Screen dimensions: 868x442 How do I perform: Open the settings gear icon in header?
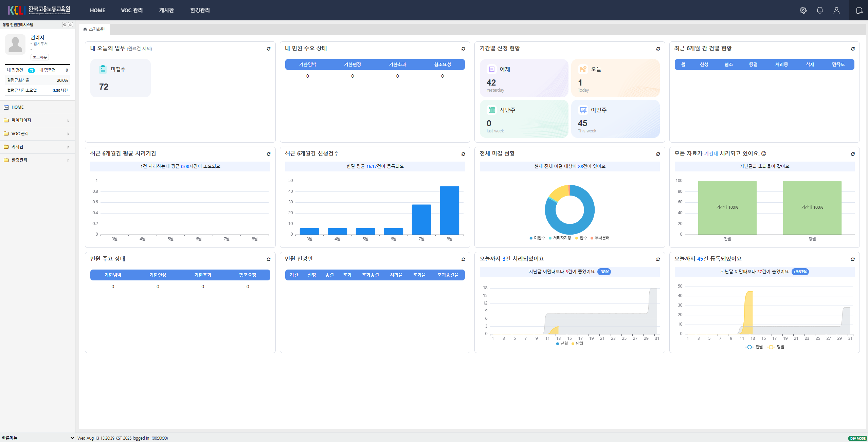[803, 10]
